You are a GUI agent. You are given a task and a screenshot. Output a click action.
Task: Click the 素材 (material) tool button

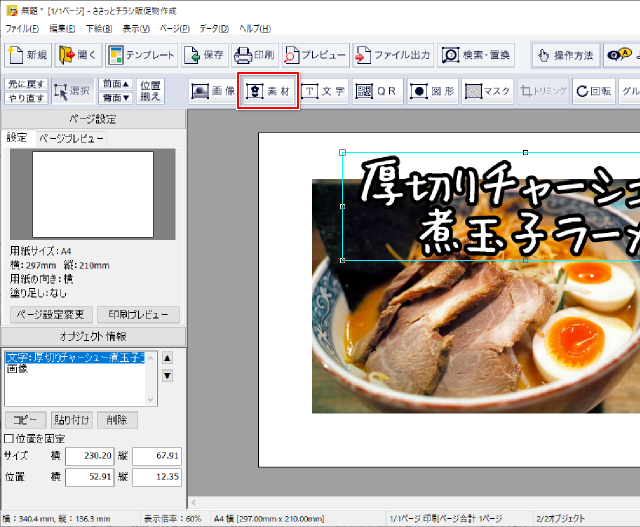(268, 91)
